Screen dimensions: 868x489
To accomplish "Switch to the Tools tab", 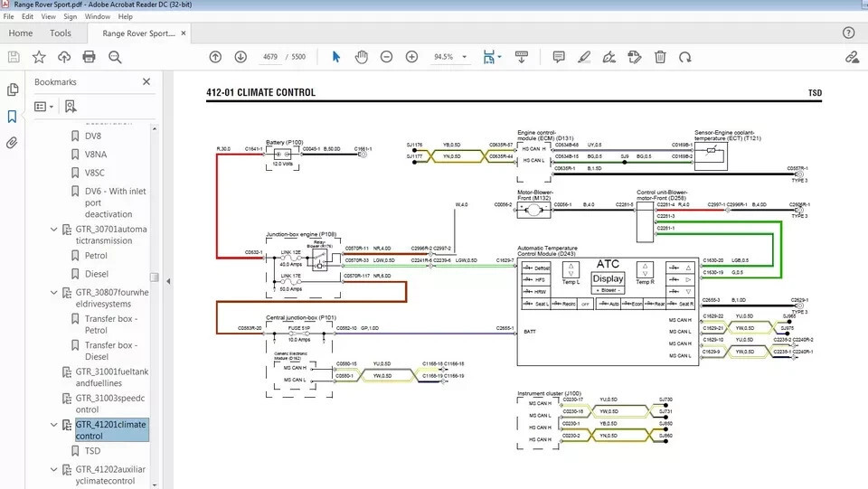I will pyautogui.click(x=61, y=33).
